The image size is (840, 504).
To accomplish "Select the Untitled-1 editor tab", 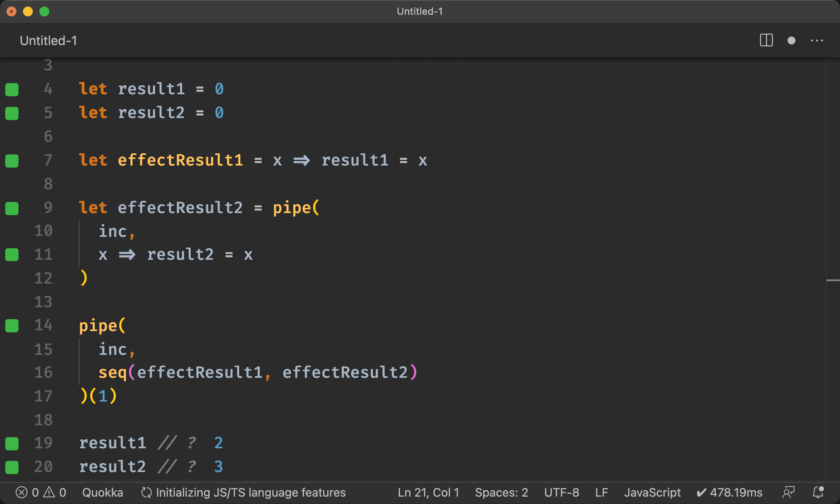I will click(48, 41).
